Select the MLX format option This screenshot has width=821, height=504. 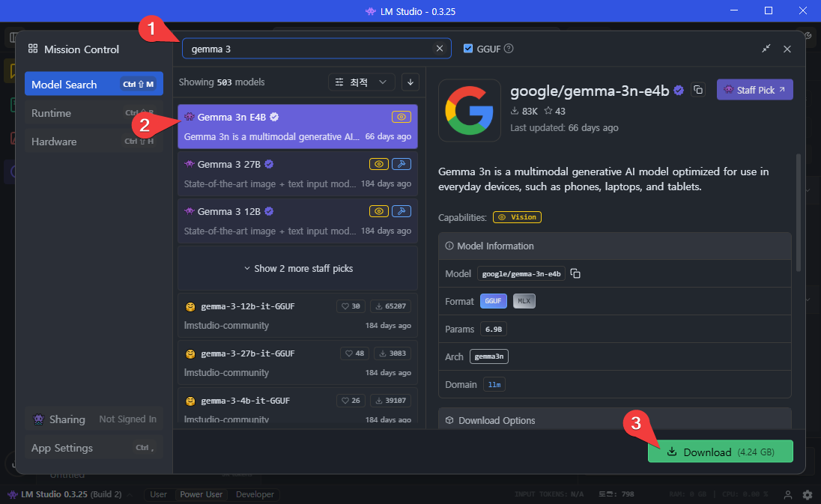[524, 301]
